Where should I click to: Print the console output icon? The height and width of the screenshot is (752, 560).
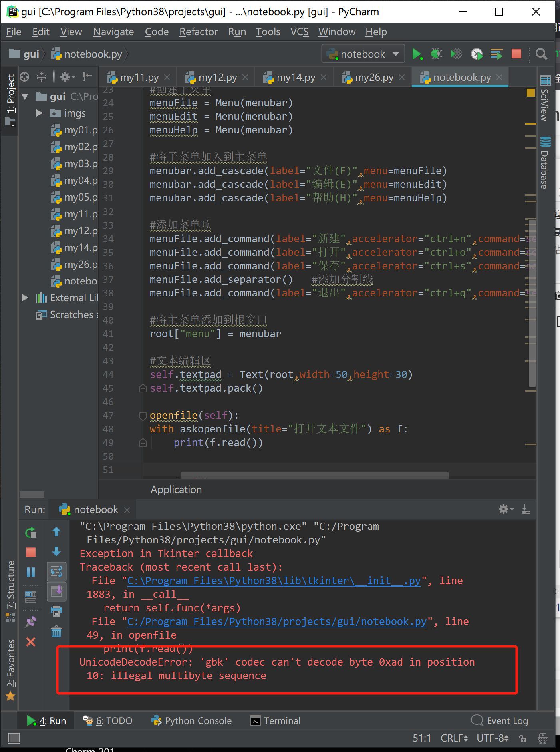coord(56,611)
